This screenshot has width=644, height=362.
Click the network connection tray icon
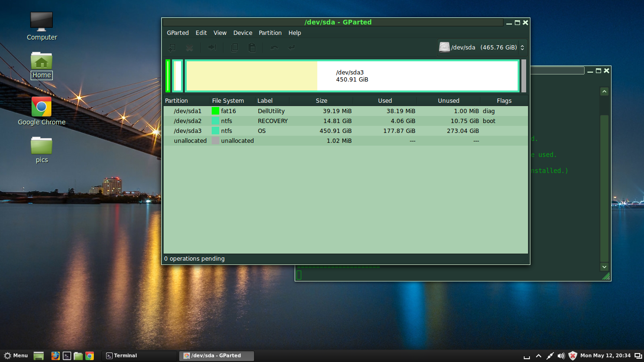click(550, 356)
